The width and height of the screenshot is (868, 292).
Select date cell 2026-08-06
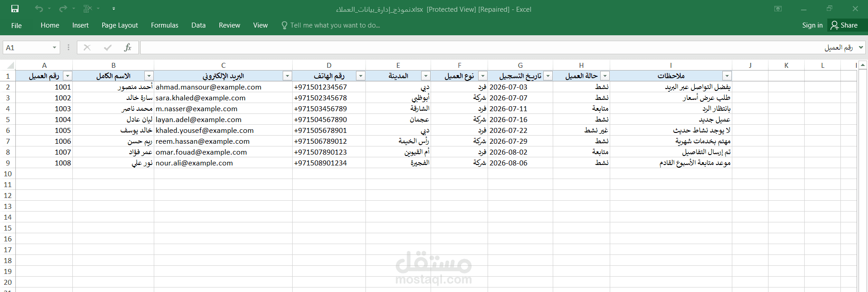(x=521, y=163)
